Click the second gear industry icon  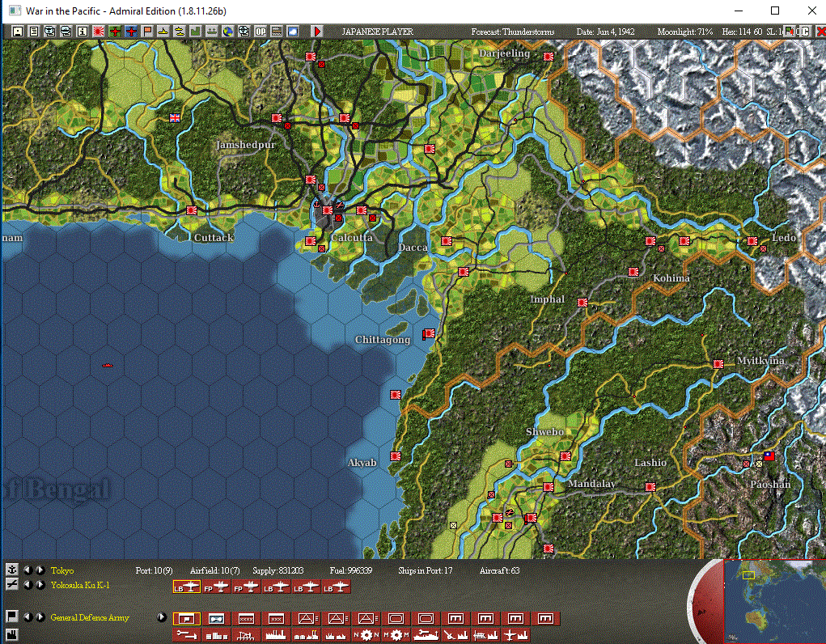tap(396, 635)
